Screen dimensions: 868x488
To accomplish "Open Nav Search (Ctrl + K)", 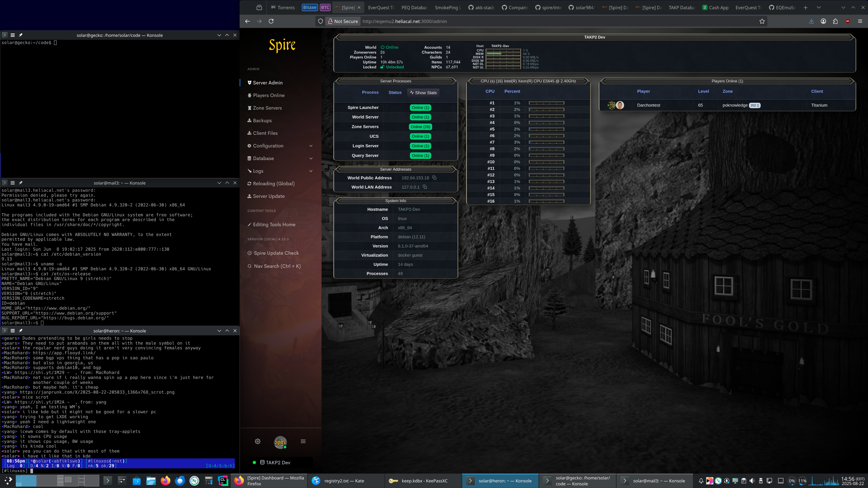I will 274,266.
